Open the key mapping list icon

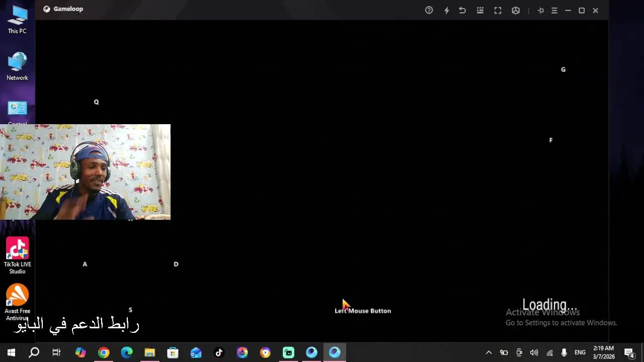[480, 10]
